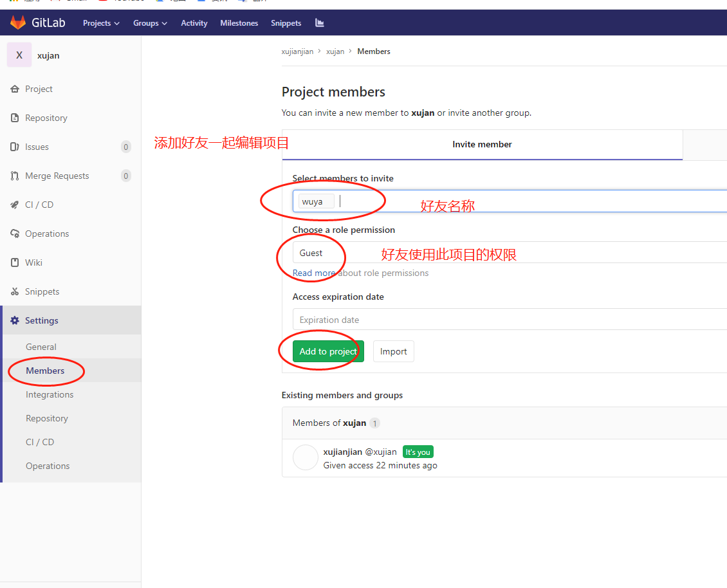The height and width of the screenshot is (588, 727).
Task: Click the xujan project avatar
Action: (x=19, y=55)
